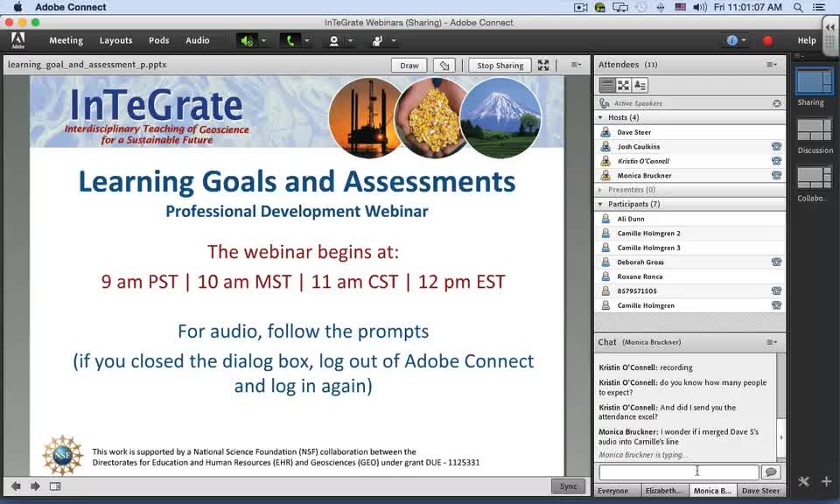Click the Draw button

click(409, 65)
